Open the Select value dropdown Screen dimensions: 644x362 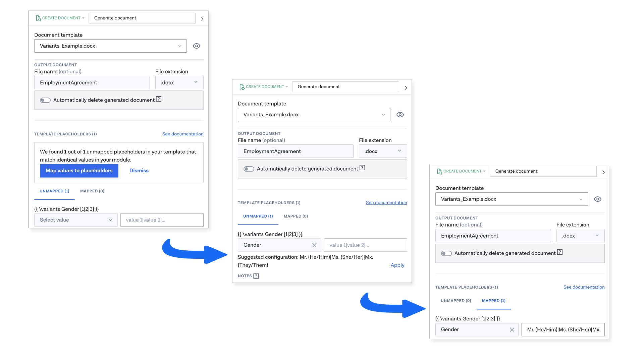(x=76, y=220)
